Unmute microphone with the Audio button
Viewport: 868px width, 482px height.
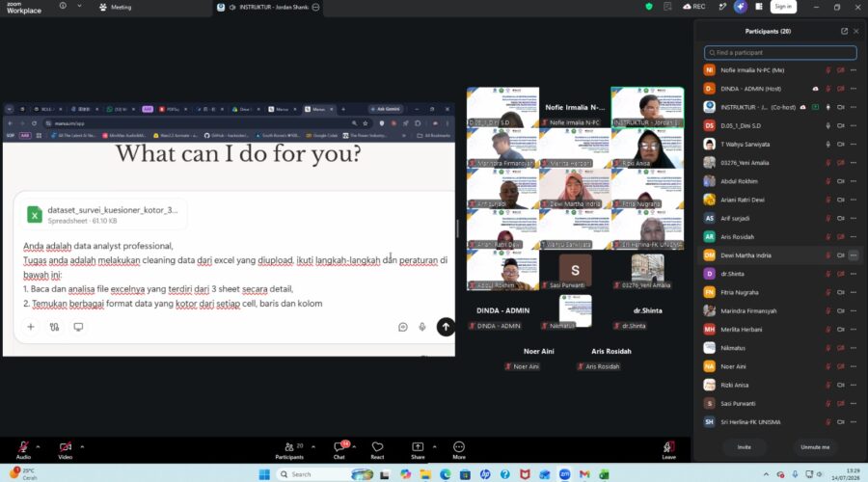pyautogui.click(x=23, y=450)
